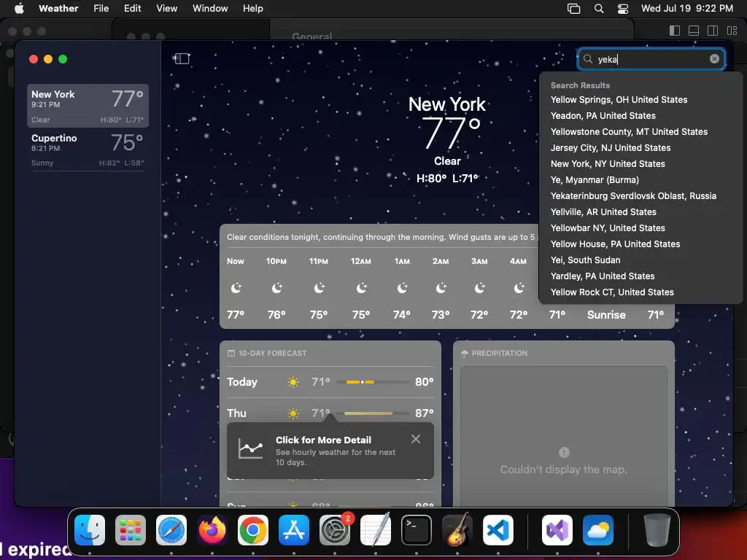The height and width of the screenshot is (560, 747).
Task: Click Stage Manager windows icon in menu bar
Action: click(573, 8)
